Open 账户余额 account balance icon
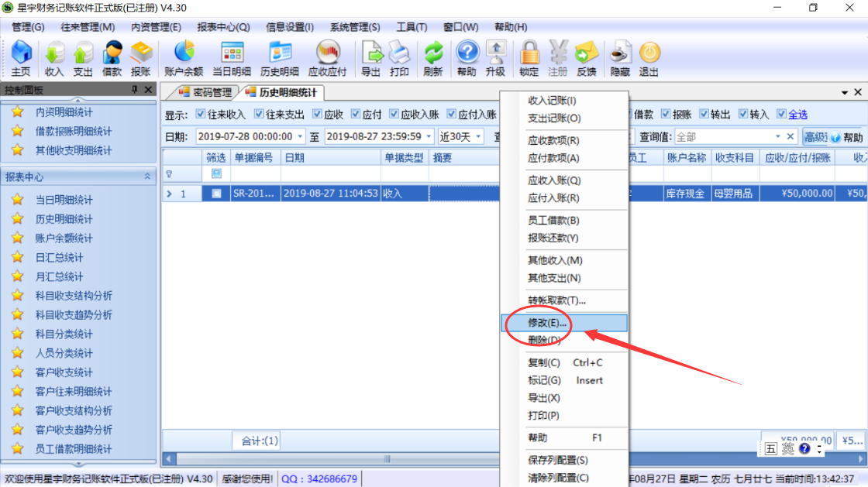Viewport: 868px width, 487px height. tap(184, 58)
